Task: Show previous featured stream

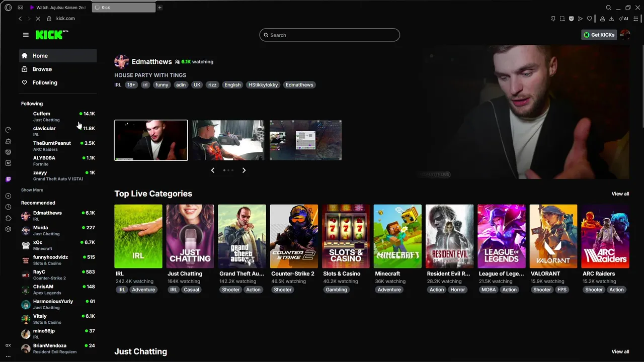Action: point(213,170)
